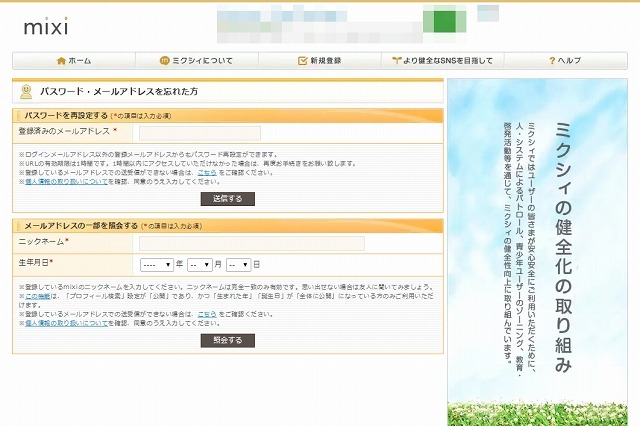Open より健全なSNSを目指して menu item
This screenshot has height=426, width=640.
coord(443,61)
